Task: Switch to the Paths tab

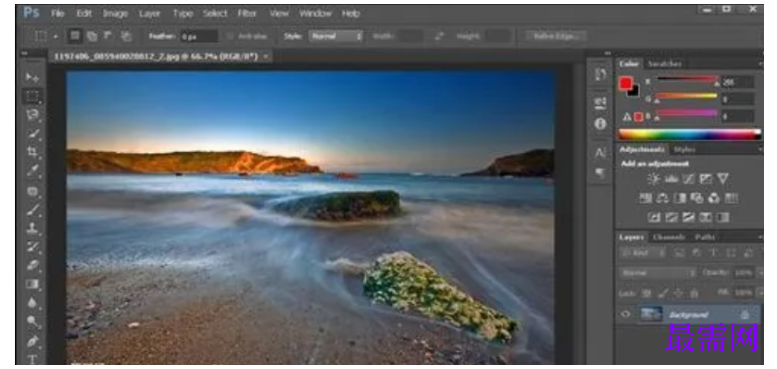Action: click(x=704, y=237)
